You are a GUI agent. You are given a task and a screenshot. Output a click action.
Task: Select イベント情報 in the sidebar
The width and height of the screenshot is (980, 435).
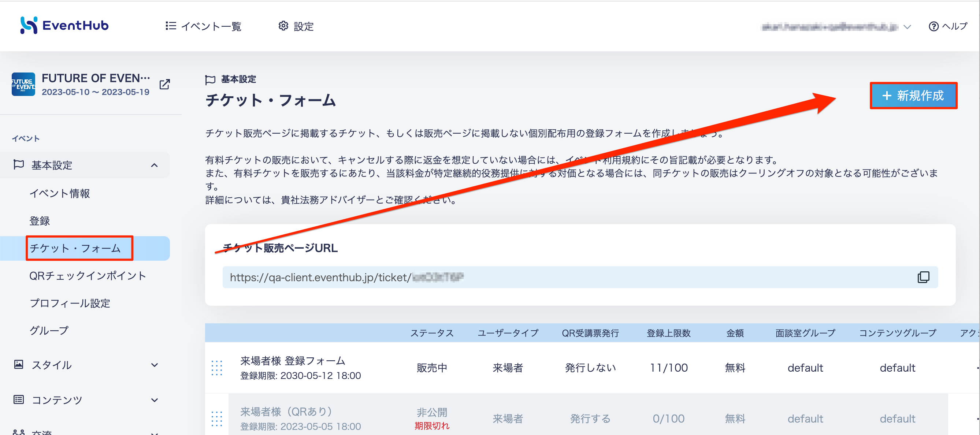(x=60, y=194)
